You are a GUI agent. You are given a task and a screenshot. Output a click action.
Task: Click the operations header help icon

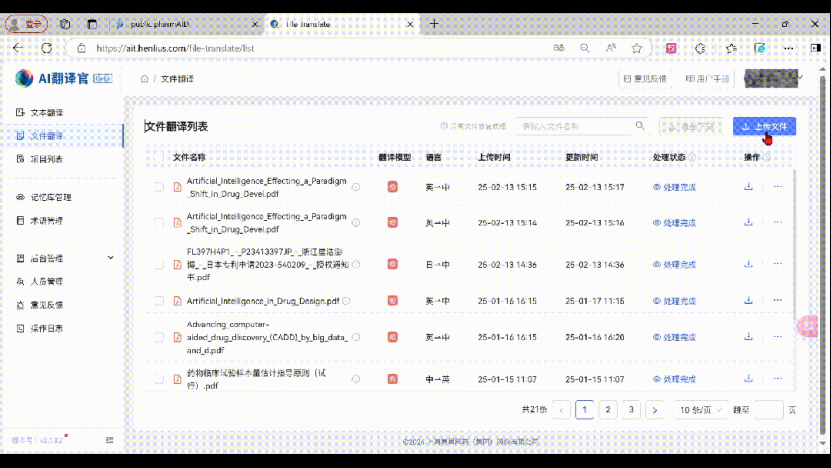[766, 157]
